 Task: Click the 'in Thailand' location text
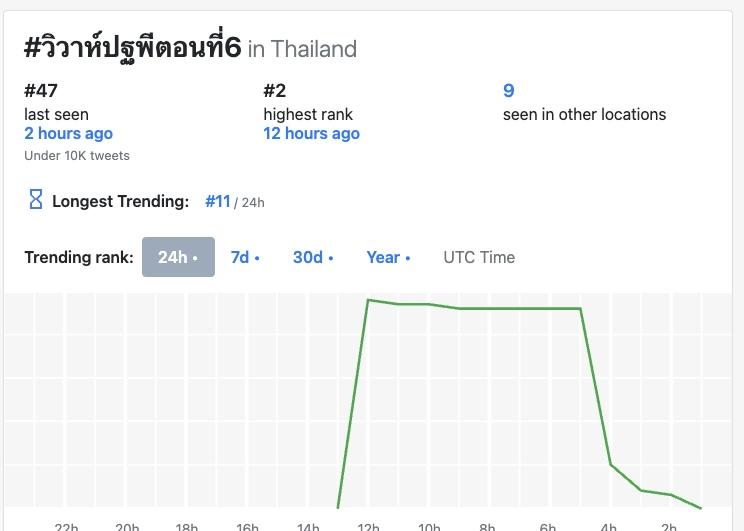click(302, 49)
